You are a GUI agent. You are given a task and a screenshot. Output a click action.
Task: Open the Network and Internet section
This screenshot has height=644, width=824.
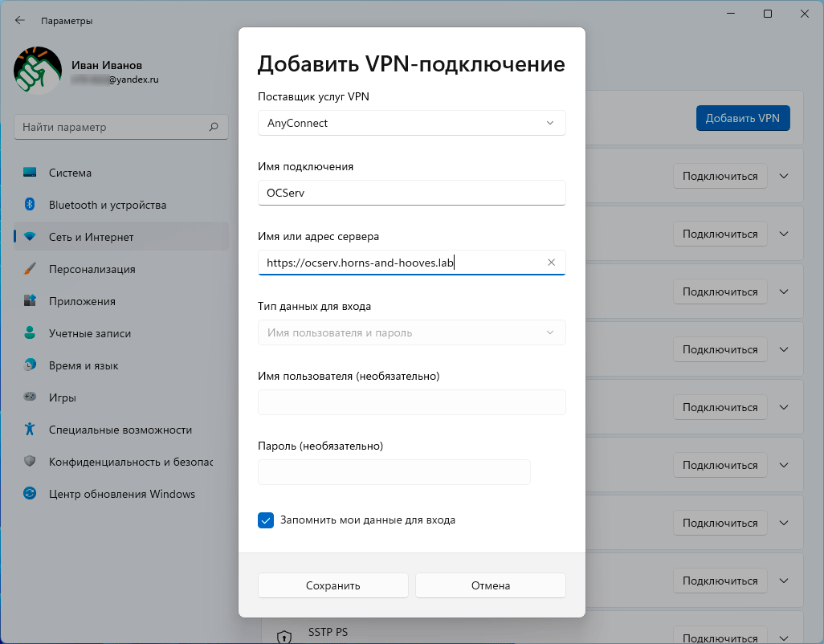91,237
